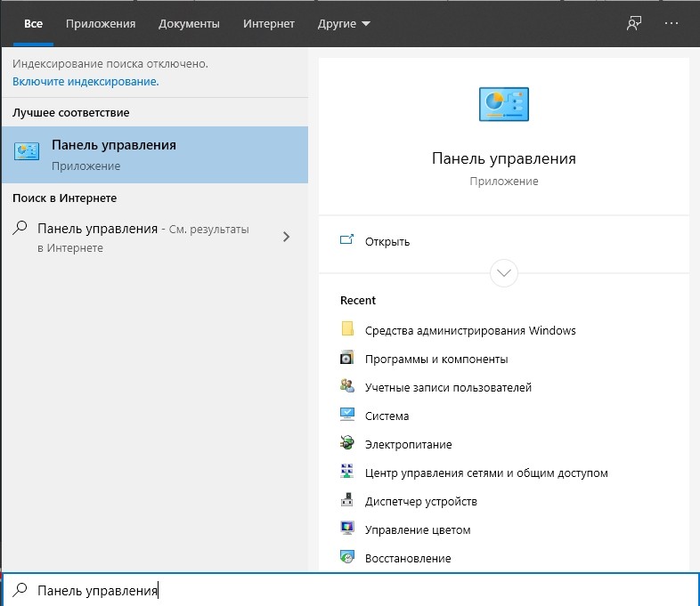Click the Диспетчер устройств icon
The width and height of the screenshot is (700, 606).
click(x=346, y=500)
